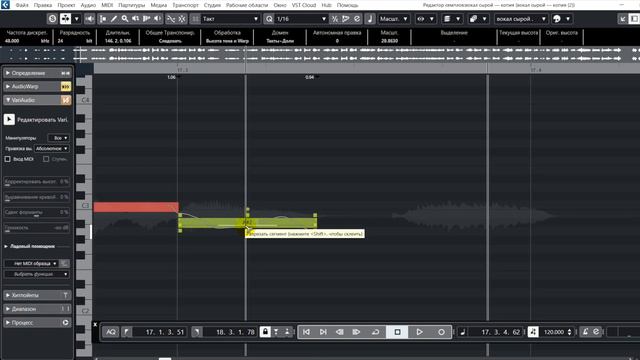Image resolution: width=640 pixels, height=360 pixels.
Task: Enable the Вход MIDI checkbox
Action: pyautogui.click(x=7, y=159)
